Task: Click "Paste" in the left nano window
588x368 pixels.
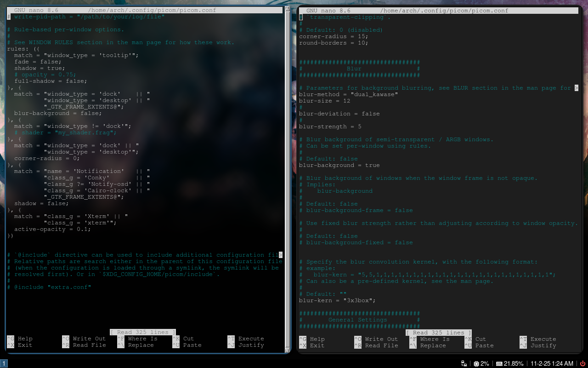Action: click(192, 345)
